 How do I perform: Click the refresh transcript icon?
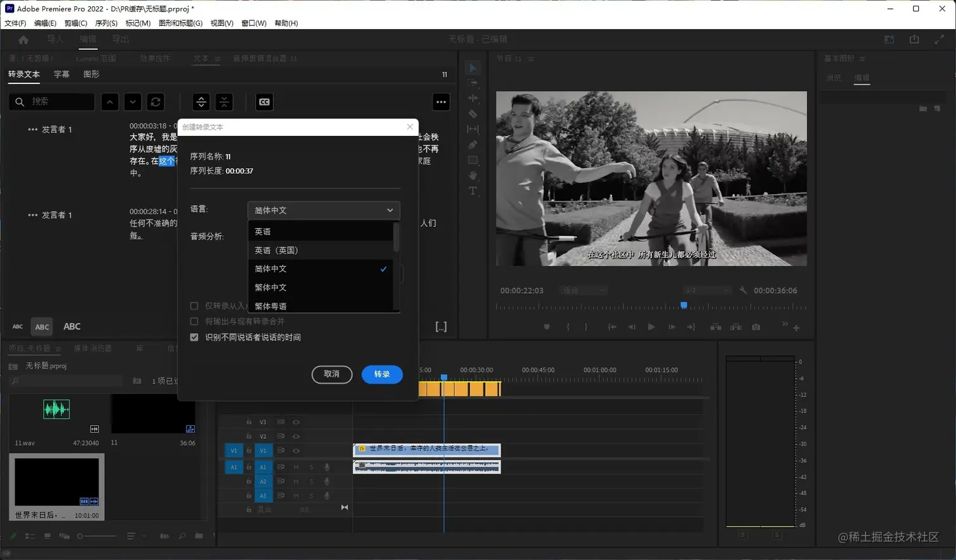point(156,102)
